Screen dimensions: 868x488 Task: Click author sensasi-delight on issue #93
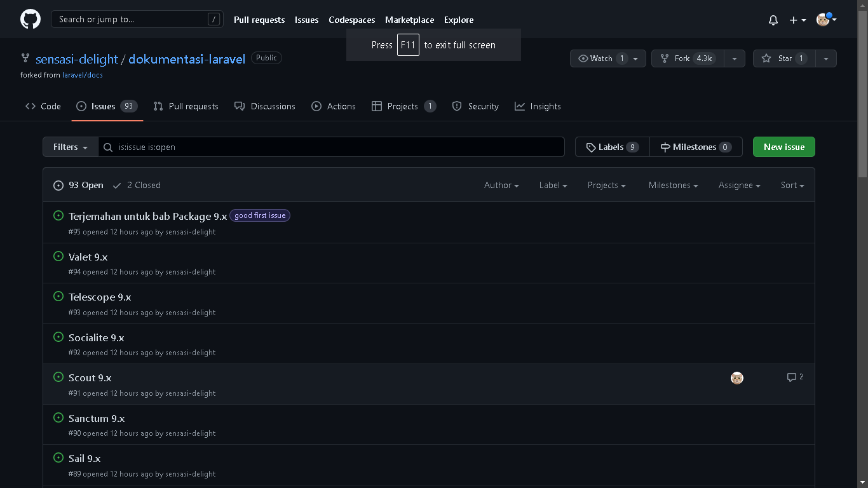tap(191, 313)
